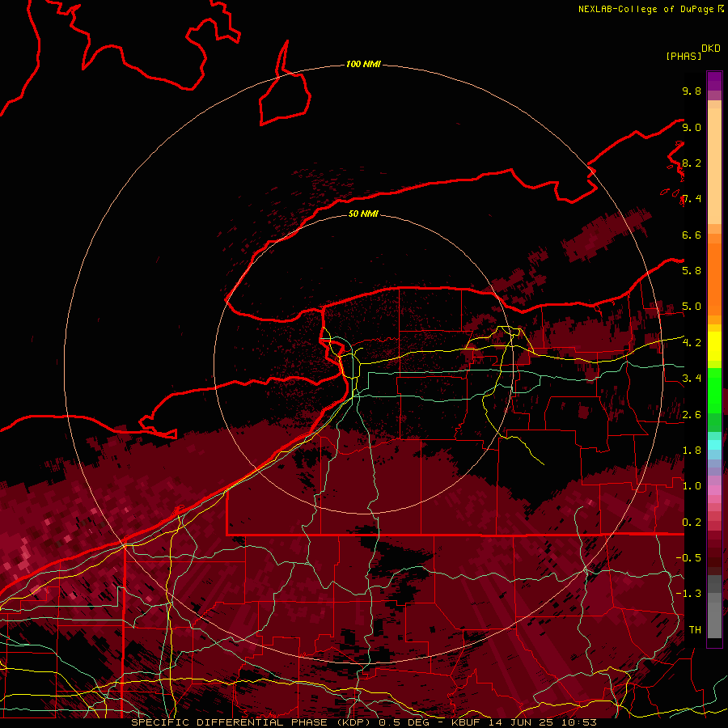Click the 3.4 scale value label
Image resolution: width=728 pixels, height=728 pixels.
click(692, 379)
